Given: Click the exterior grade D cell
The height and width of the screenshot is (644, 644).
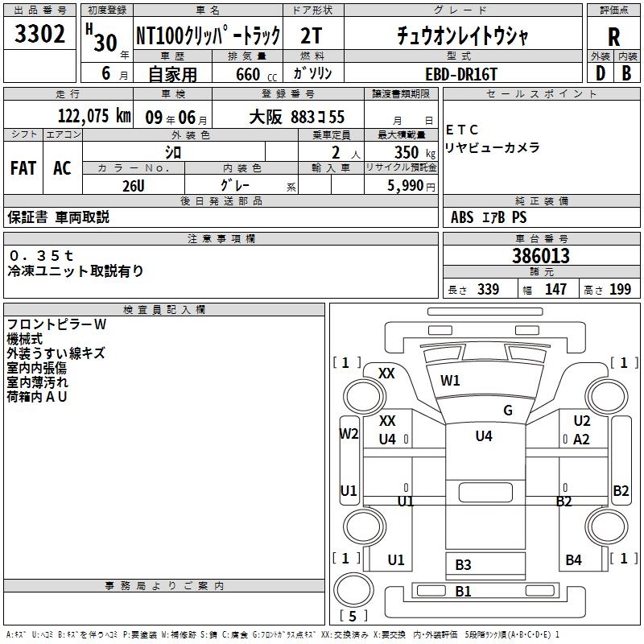Looking at the screenshot, I should coord(600,73).
